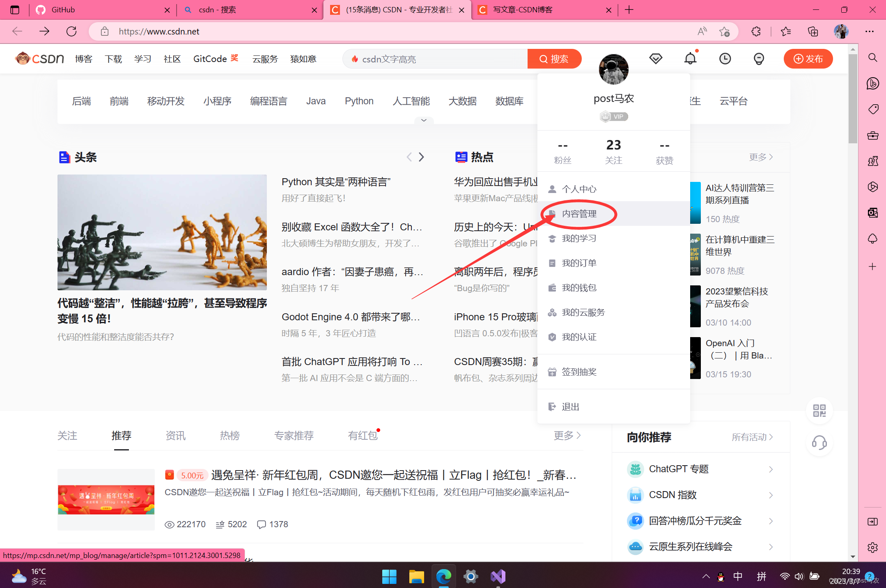The height and width of the screenshot is (588, 886).
Task: Open the 签到抽奖 menu entry
Action: pos(614,372)
